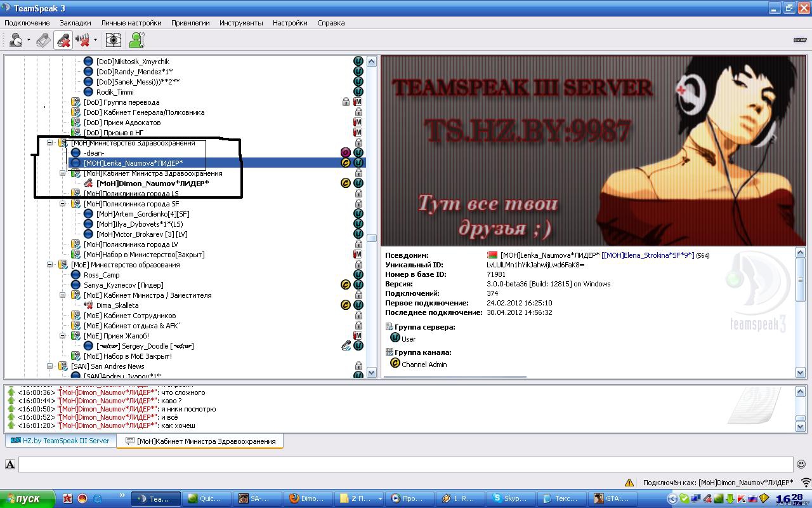Collapse [MoH]Поликлиника города SF channel
The image size is (812, 508).
click(63, 204)
